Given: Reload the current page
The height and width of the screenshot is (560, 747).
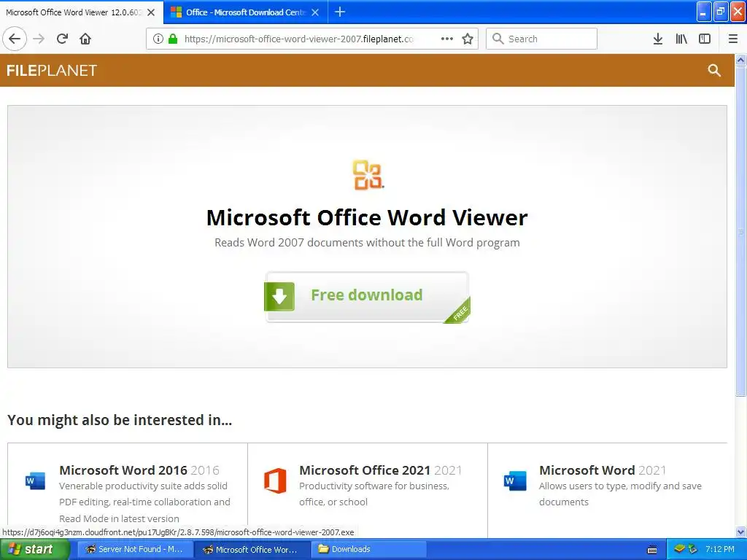Looking at the screenshot, I should click(62, 39).
